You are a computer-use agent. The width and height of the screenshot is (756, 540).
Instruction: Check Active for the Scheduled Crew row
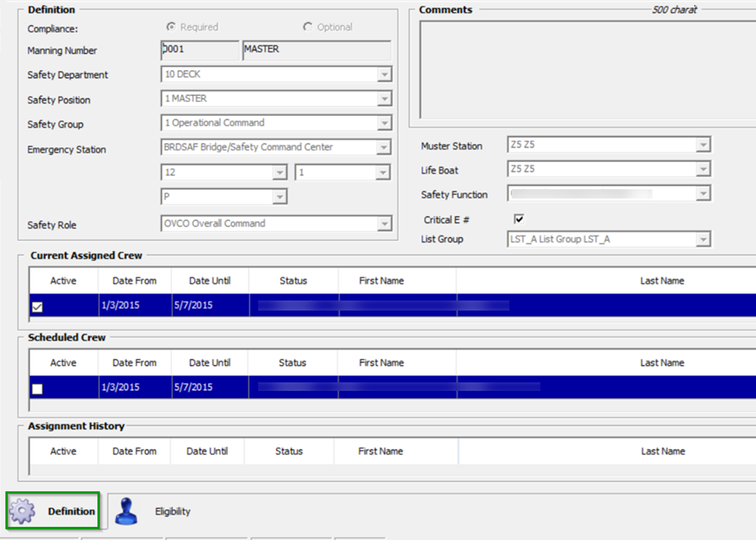click(x=36, y=389)
